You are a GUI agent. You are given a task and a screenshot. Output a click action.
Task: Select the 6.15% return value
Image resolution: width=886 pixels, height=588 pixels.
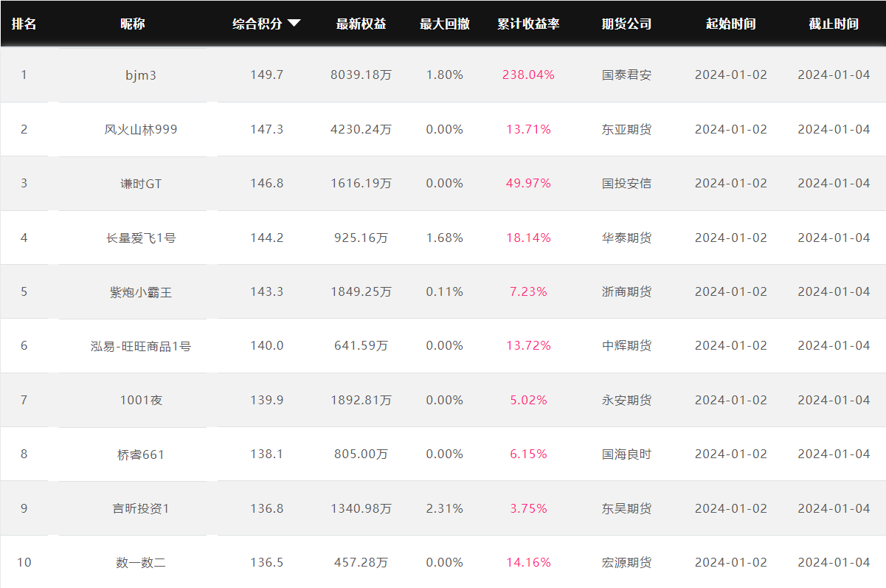click(528, 454)
